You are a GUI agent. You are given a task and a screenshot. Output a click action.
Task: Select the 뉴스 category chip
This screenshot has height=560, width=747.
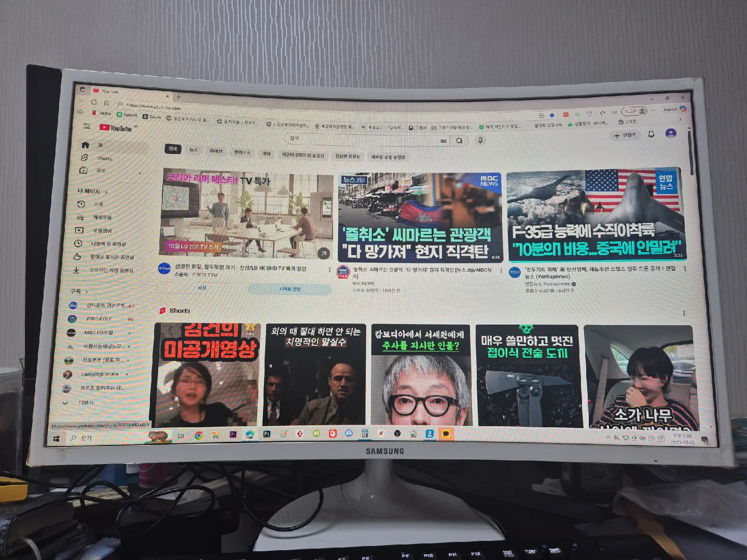[x=193, y=150]
